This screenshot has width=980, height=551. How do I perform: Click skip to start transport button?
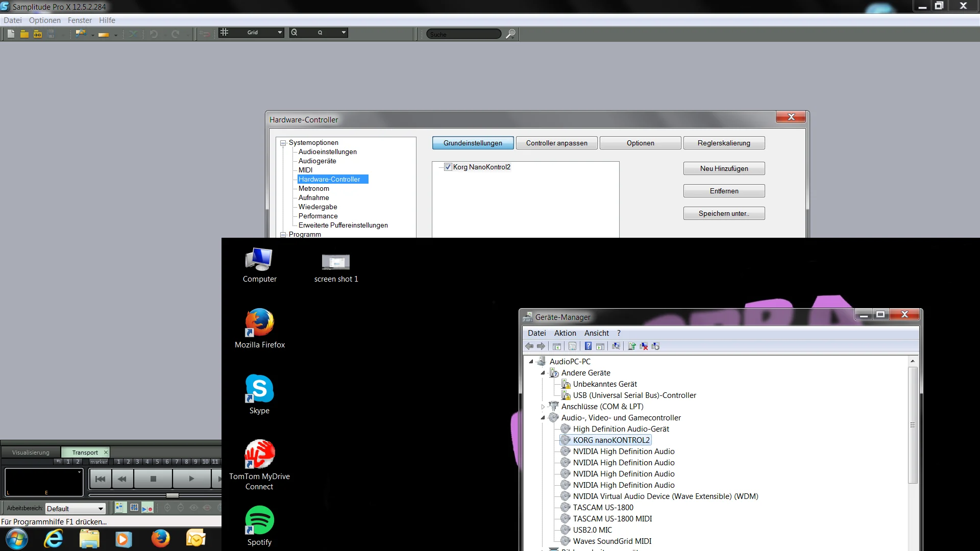[101, 479]
